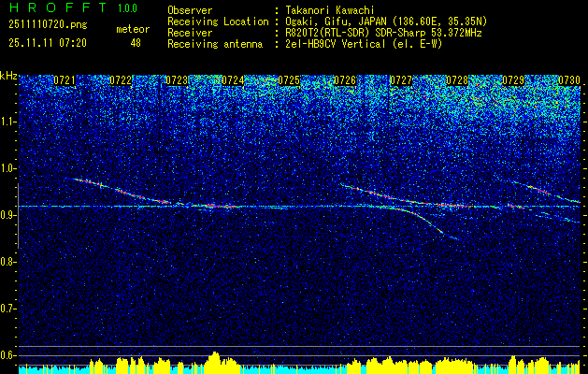The width and height of the screenshot is (588, 374).
Task: Click the 0730 time marker
Action: tap(569, 80)
